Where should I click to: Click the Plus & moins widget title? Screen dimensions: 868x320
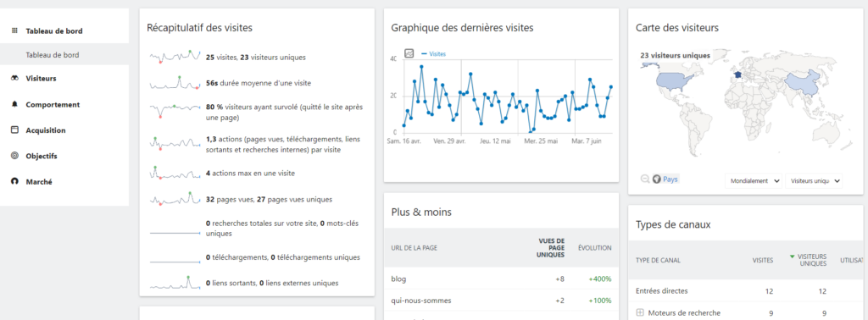[420, 212]
